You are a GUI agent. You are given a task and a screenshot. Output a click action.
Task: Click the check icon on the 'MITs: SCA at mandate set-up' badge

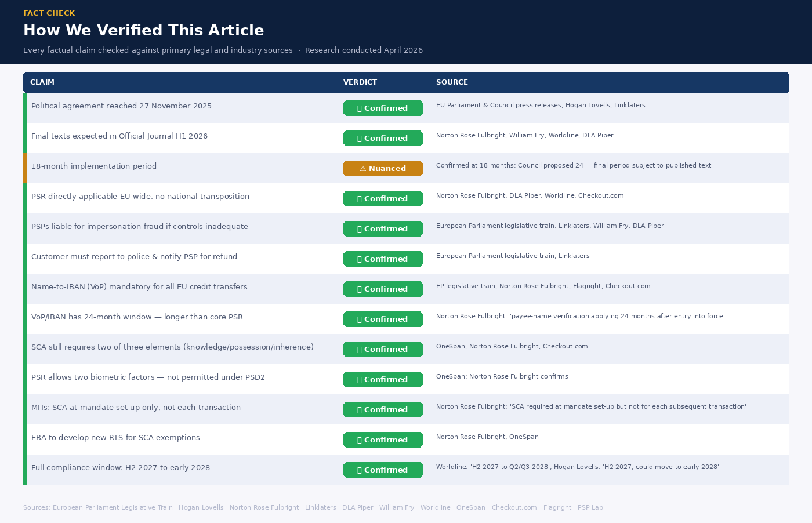pyautogui.click(x=358, y=409)
